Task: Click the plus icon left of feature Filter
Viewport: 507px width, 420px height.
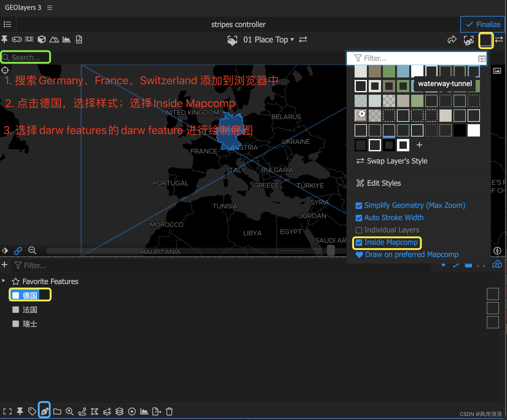Action: pyautogui.click(x=4, y=265)
